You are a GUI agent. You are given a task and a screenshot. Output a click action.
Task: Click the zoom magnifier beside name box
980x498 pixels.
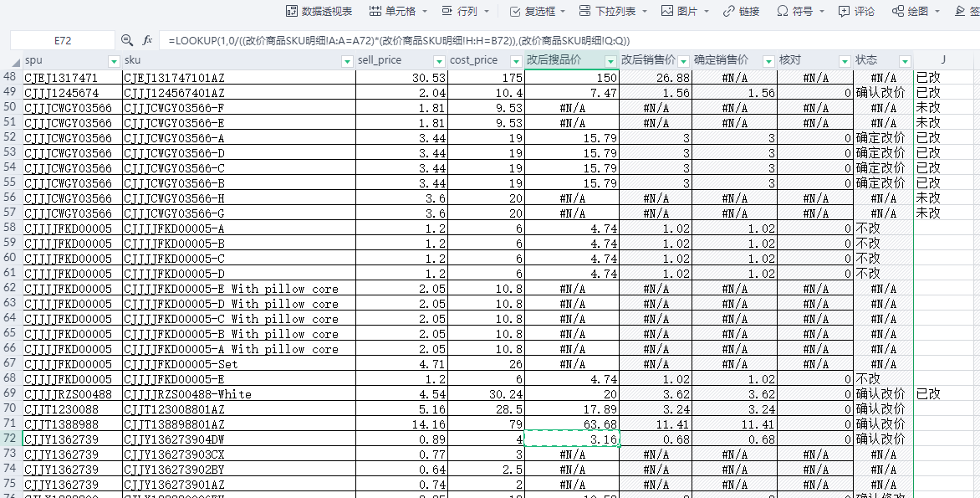[127, 40]
